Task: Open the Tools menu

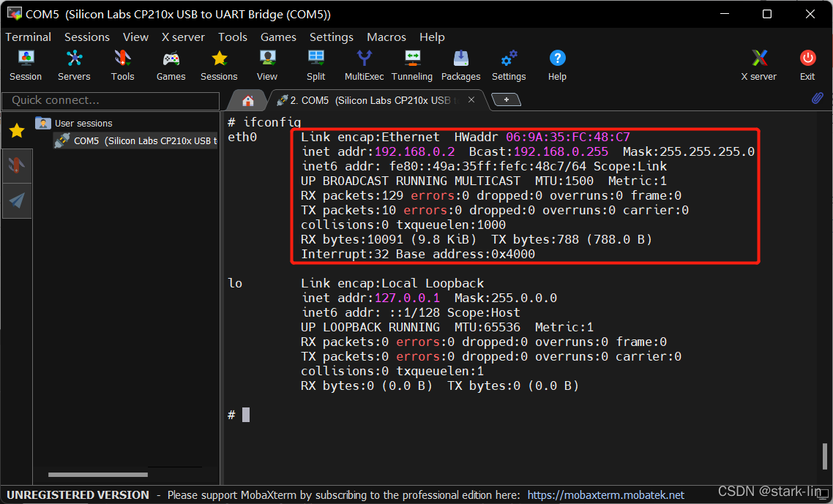Action: (x=233, y=37)
